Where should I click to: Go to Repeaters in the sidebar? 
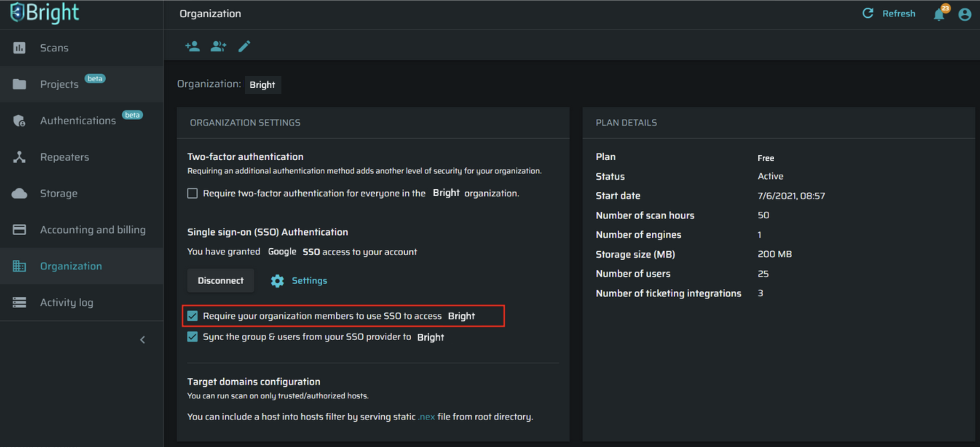tap(64, 157)
